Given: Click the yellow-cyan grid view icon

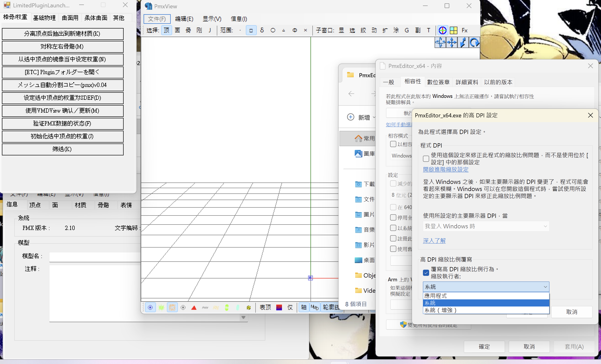Looking at the screenshot, I should (453, 30).
